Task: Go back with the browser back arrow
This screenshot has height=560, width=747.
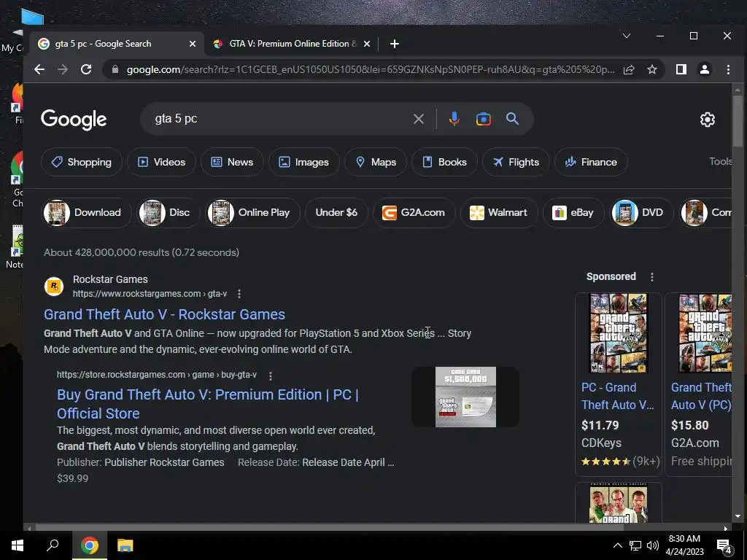Action: pos(39,69)
